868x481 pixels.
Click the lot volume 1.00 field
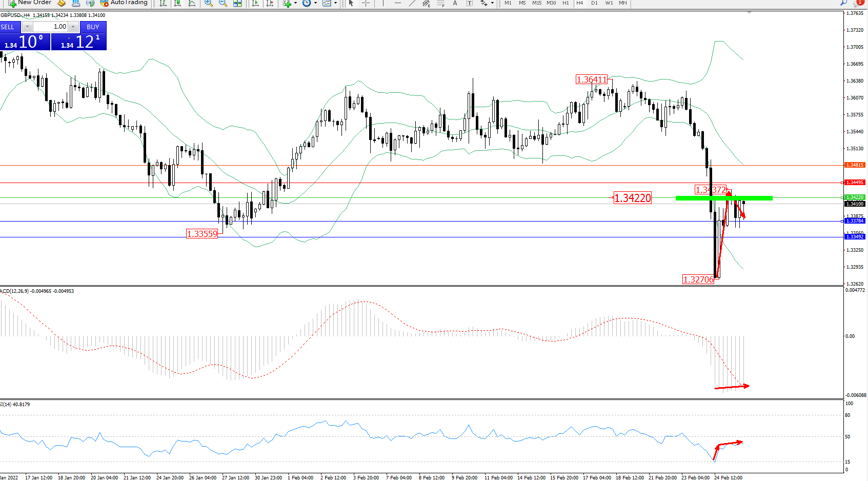(x=50, y=27)
